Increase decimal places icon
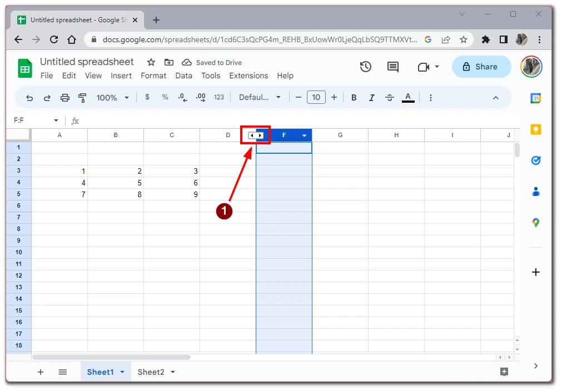The height and width of the screenshot is (392, 562). pos(201,97)
